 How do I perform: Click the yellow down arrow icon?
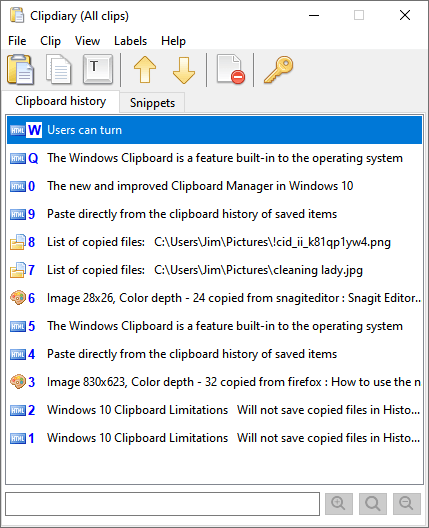(184, 70)
